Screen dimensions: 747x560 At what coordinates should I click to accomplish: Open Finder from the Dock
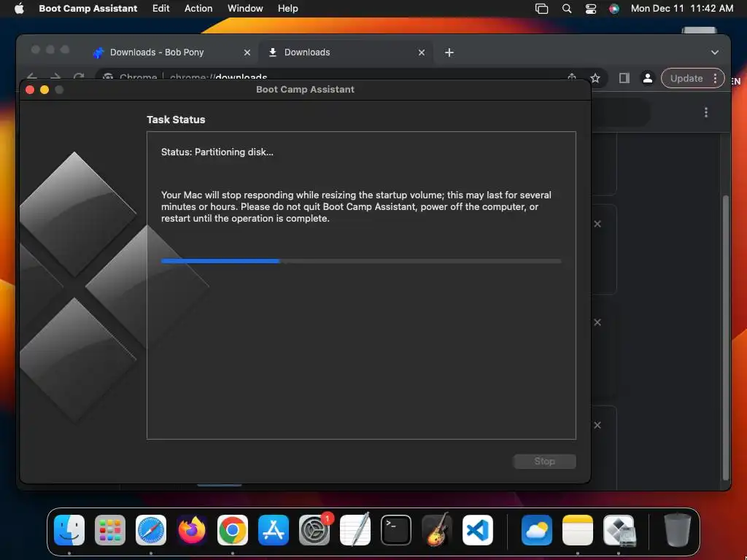(69, 530)
